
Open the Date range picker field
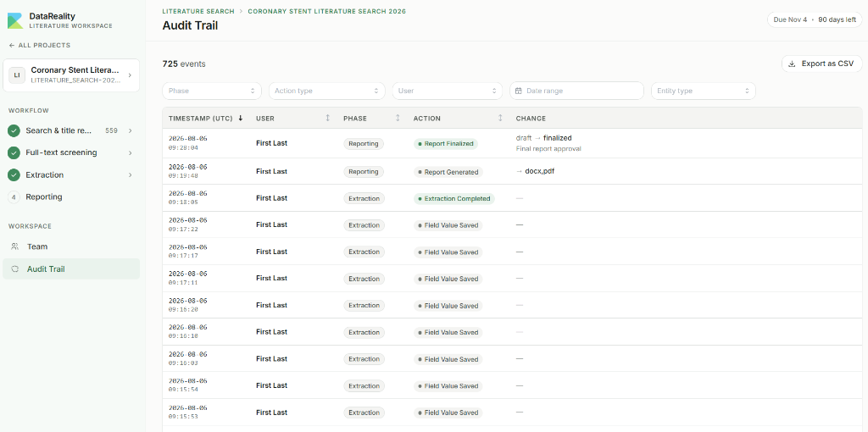tap(576, 91)
